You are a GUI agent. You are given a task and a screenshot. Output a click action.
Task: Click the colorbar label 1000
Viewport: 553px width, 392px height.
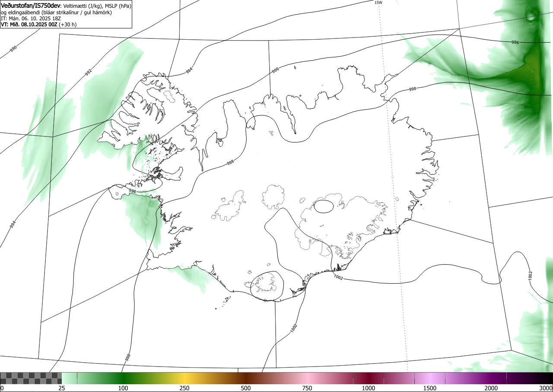[369, 388]
